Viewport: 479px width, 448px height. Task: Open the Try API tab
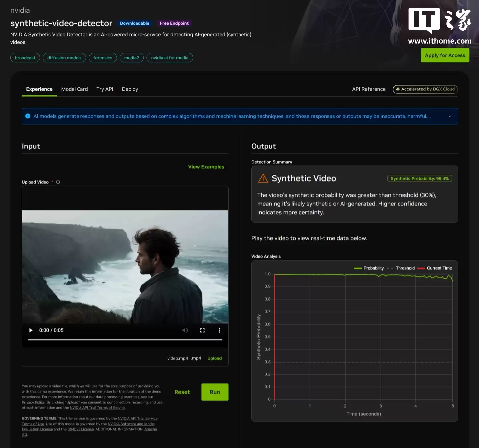[x=105, y=89]
